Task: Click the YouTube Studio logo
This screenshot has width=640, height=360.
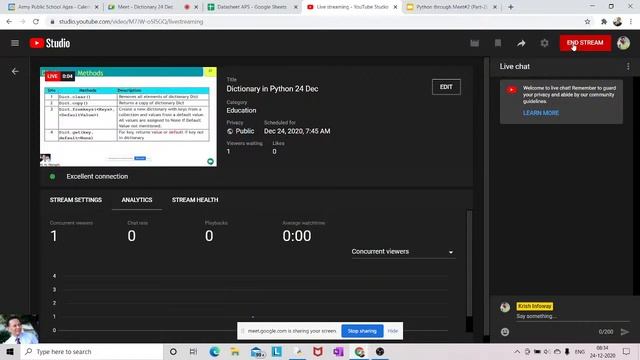Action: click(50, 43)
